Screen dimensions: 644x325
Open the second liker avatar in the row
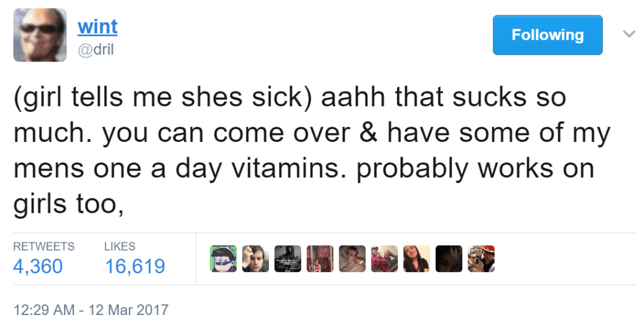coord(255,259)
